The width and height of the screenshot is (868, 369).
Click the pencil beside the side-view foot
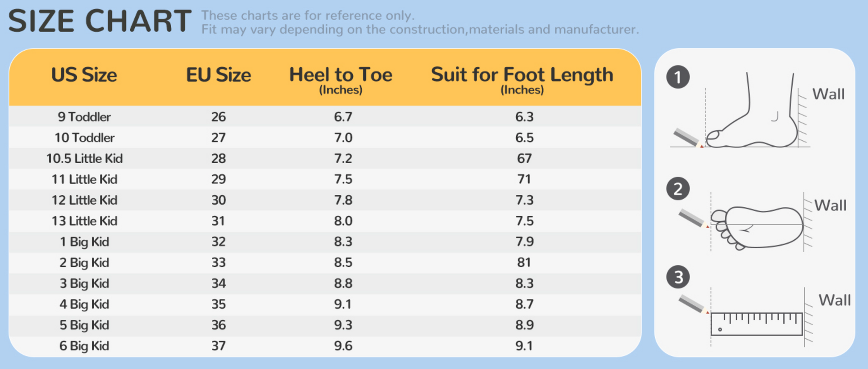687,137
